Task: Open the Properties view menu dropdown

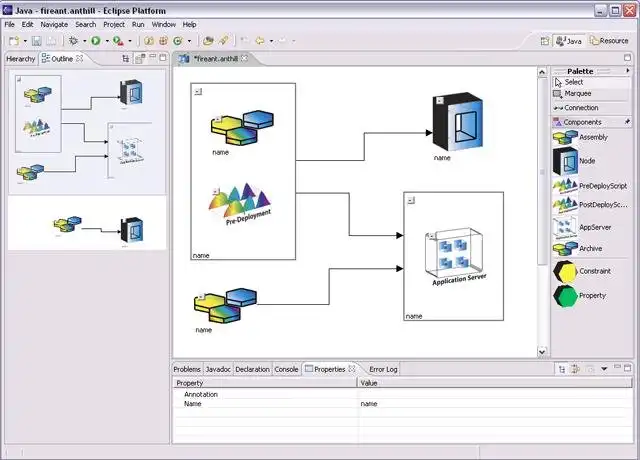Action: [x=604, y=369]
